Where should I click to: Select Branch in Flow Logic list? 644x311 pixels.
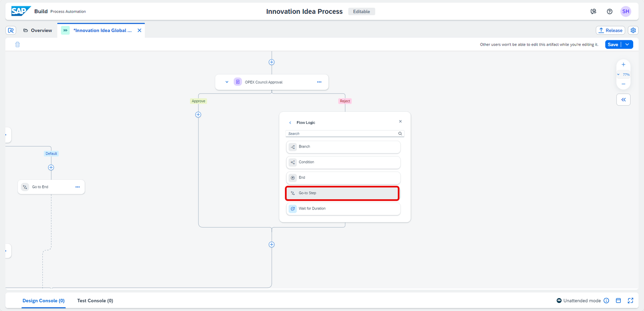343,147
